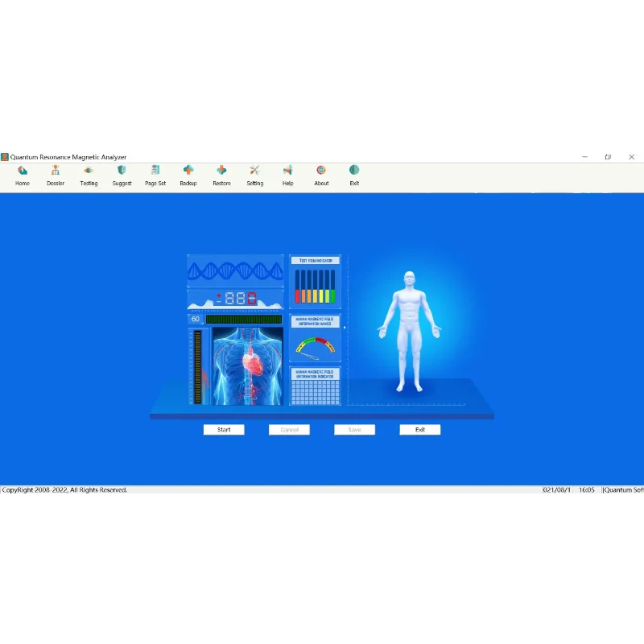Image resolution: width=644 pixels, height=644 pixels.
Task: Click the vertical level meter beside heart image
Action: pos(198,366)
